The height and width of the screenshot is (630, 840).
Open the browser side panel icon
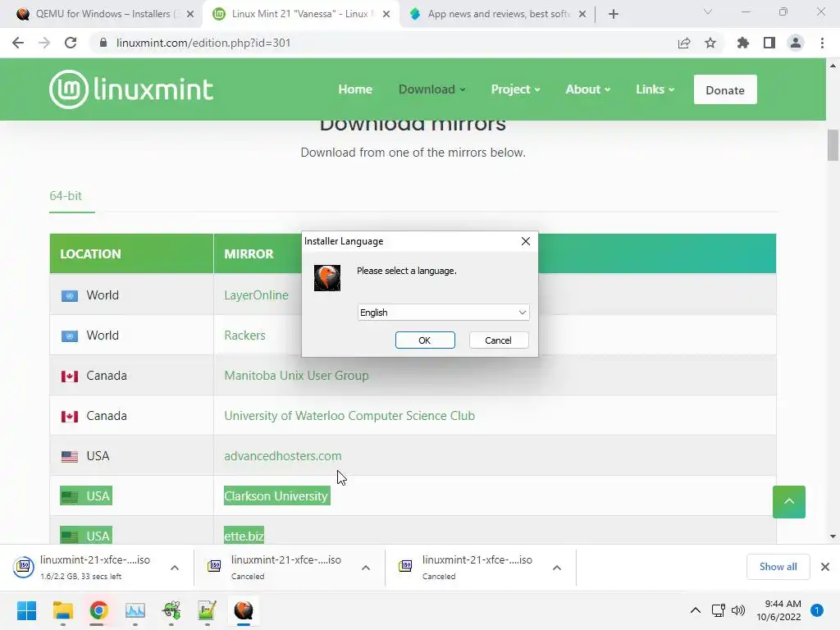point(769,43)
